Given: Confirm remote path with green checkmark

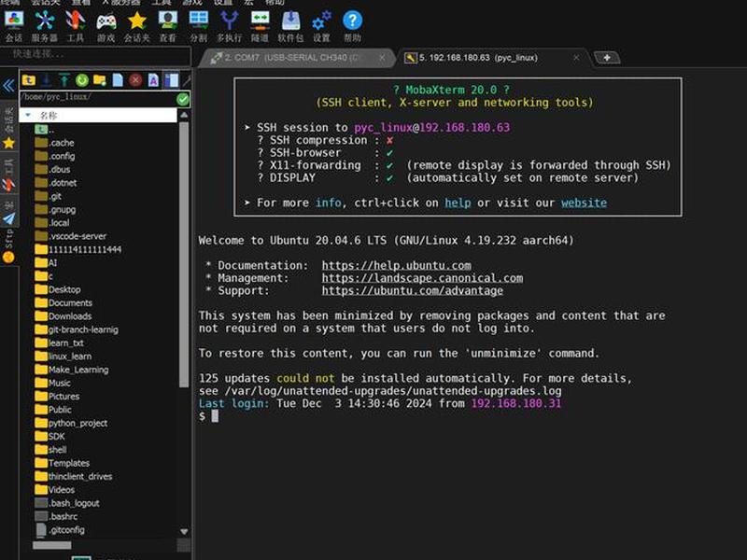Looking at the screenshot, I should click(183, 99).
